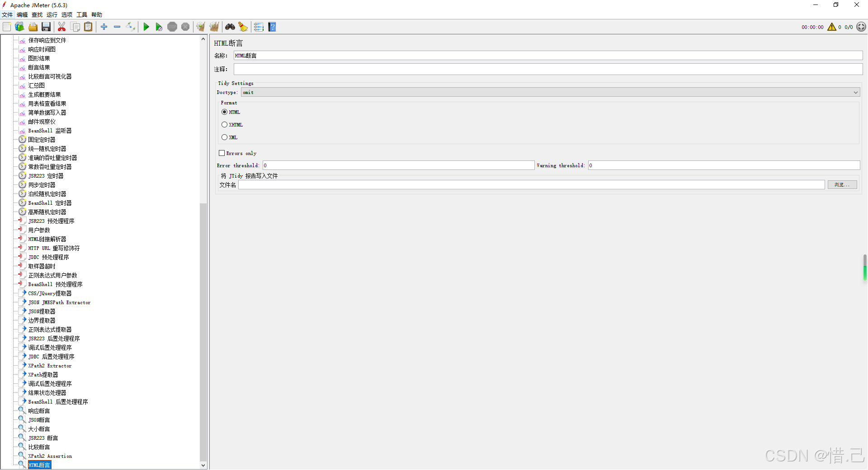Select 保存响应到文件 in the tree
The width and height of the screenshot is (868, 470).
47,40
